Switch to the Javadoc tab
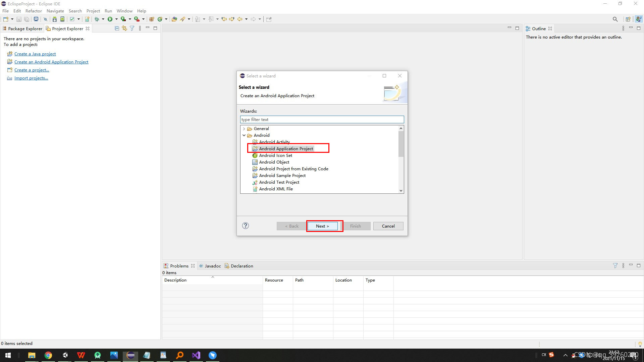The width and height of the screenshot is (644, 362). pos(212,266)
